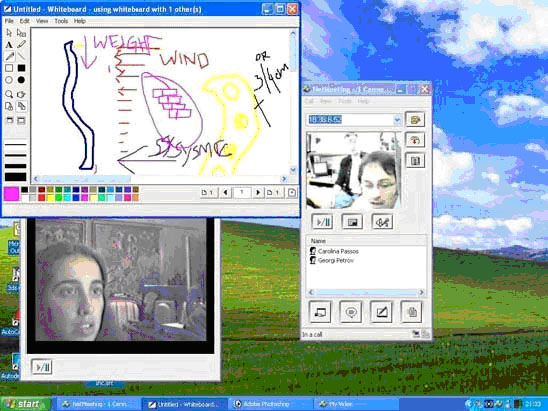The height and width of the screenshot is (411, 548).
Task: Click the Name column header
Action: [x=366, y=241]
